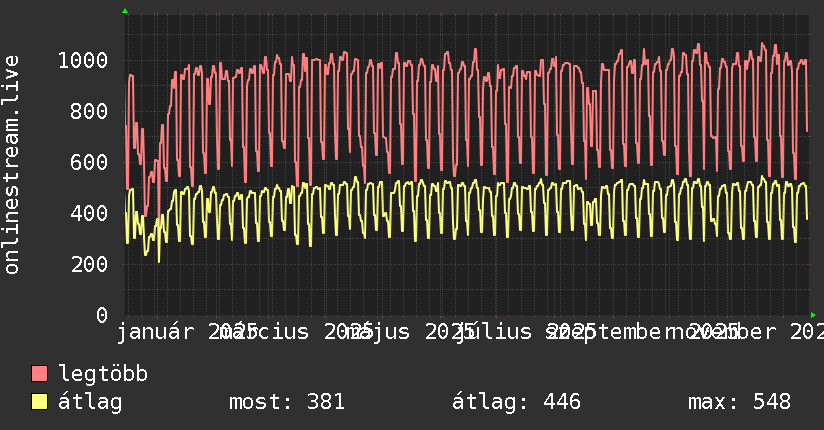The height and width of the screenshot is (430, 824).
Task: Click the 'átlag: 446' statistic
Action: point(517,402)
